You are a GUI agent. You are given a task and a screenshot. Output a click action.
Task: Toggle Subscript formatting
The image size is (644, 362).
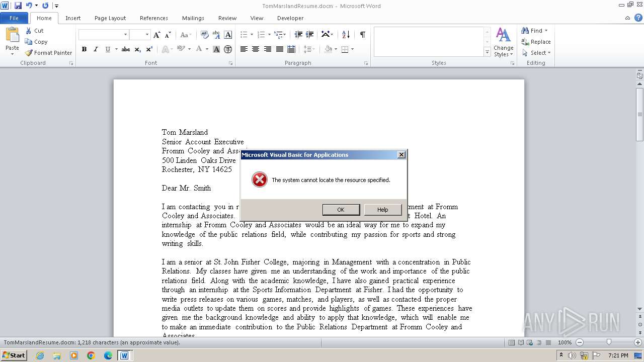[x=138, y=49]
